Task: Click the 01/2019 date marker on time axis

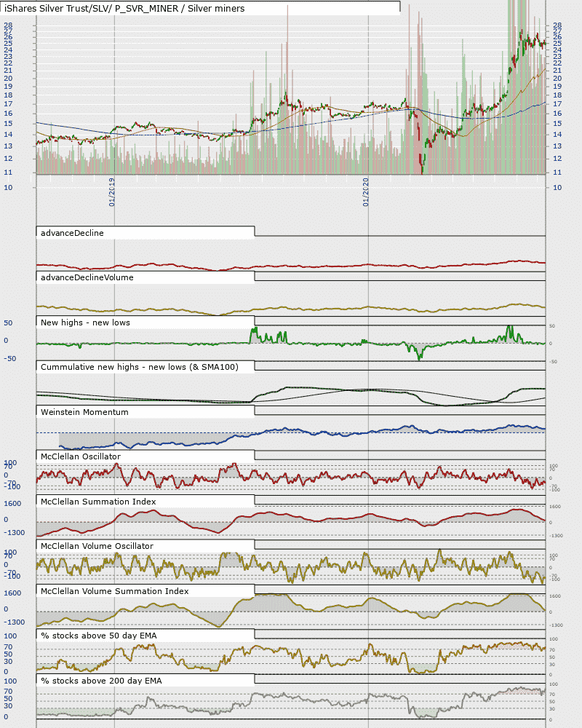Action: 112,192
